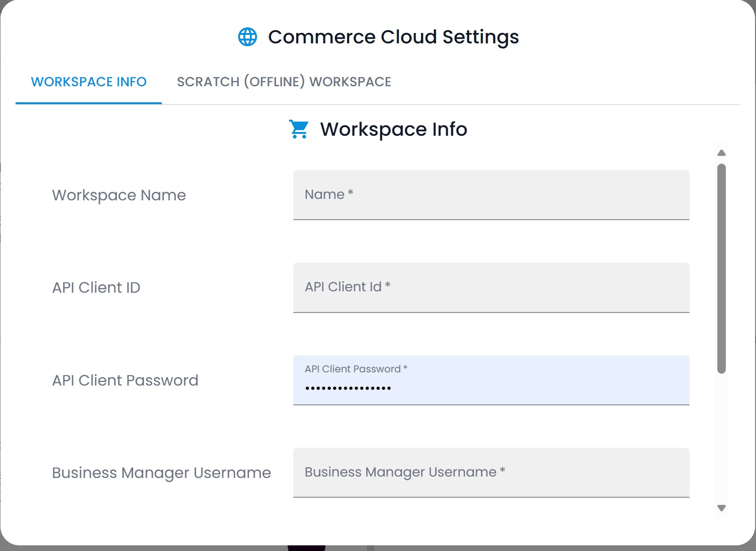Click the masked password dots
Image resolution: width=756 pixels, height=551 pixels.
pos(348,388)
